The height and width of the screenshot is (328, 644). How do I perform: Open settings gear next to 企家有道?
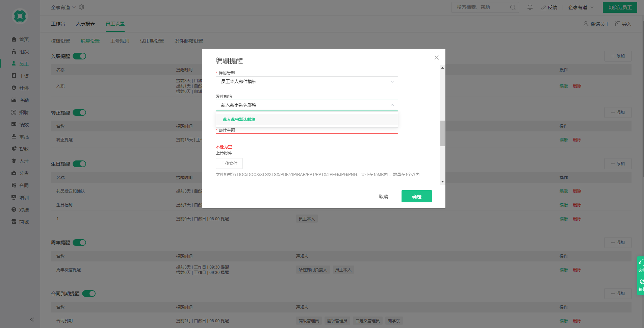click(82, 7)
